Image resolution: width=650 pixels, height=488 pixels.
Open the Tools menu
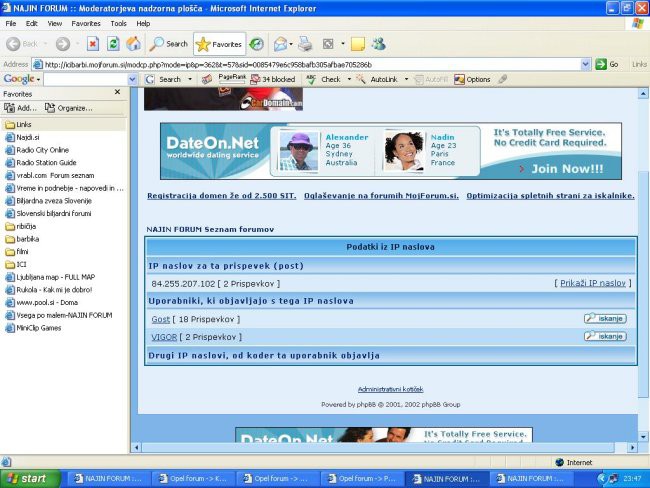[118, 24]
